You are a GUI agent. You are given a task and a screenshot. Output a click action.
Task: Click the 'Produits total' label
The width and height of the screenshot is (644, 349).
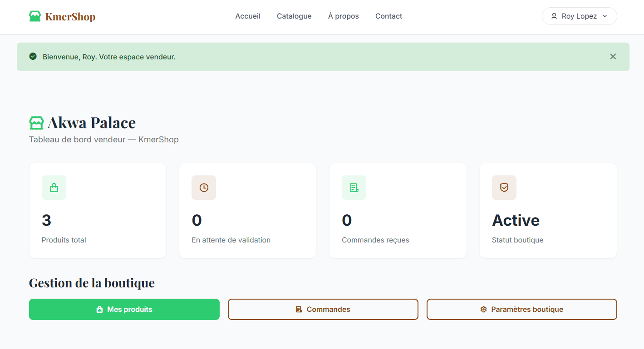64,240
